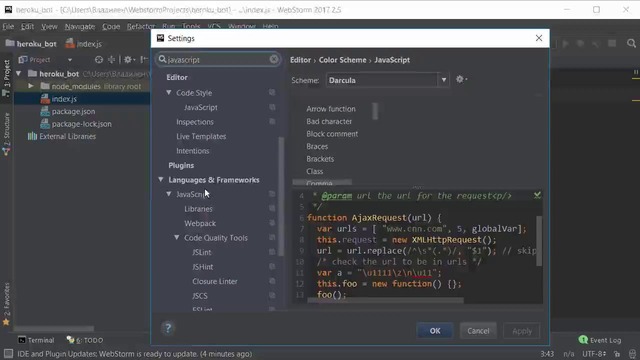Click the Cancel button
640x360 pixels.
tap(478, 331)
